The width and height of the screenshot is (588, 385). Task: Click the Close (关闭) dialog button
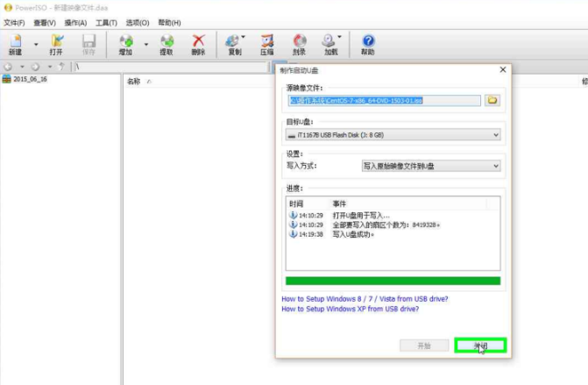pyautogui.click(x=480, y=346)
